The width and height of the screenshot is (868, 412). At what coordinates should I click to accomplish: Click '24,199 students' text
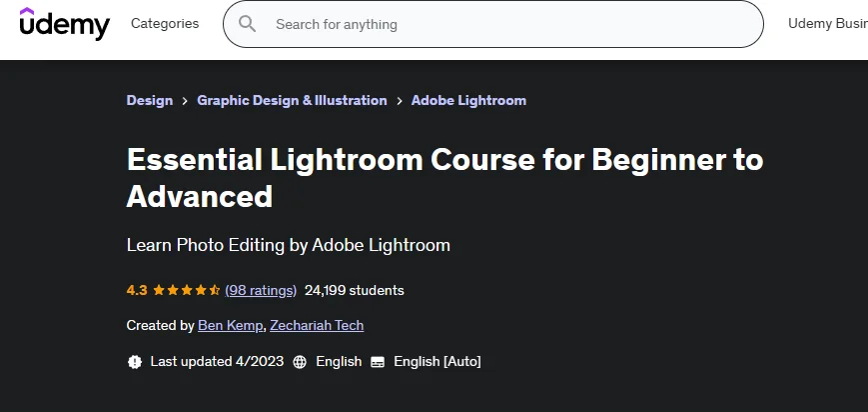pos(355,291)
